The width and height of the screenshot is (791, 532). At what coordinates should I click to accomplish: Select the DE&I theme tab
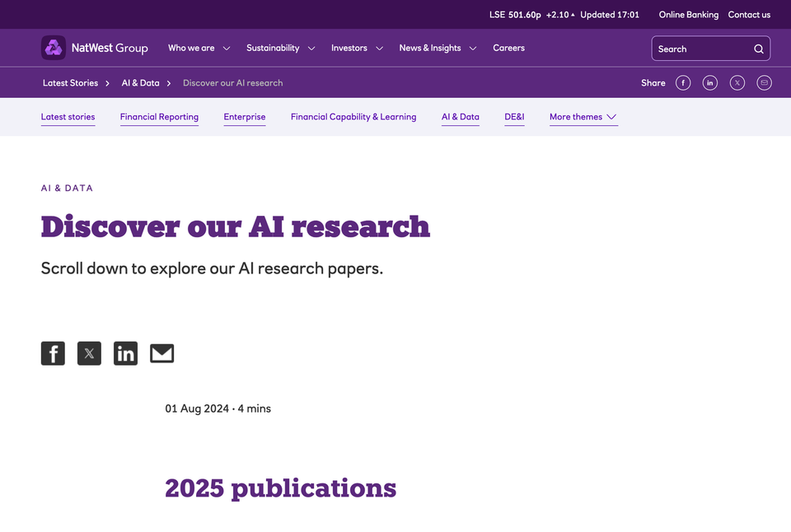coord(514,117)
